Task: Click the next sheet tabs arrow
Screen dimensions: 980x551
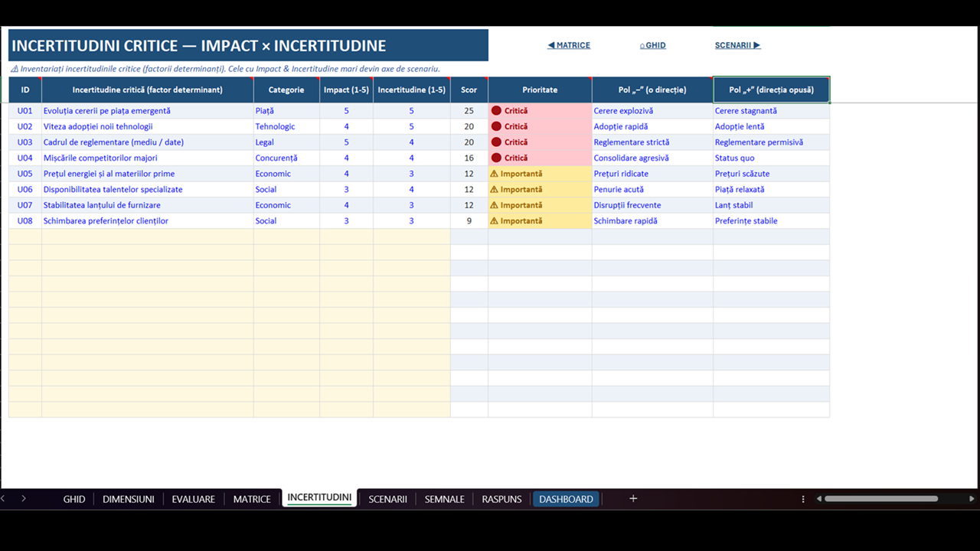Action: tap(24, 499)
